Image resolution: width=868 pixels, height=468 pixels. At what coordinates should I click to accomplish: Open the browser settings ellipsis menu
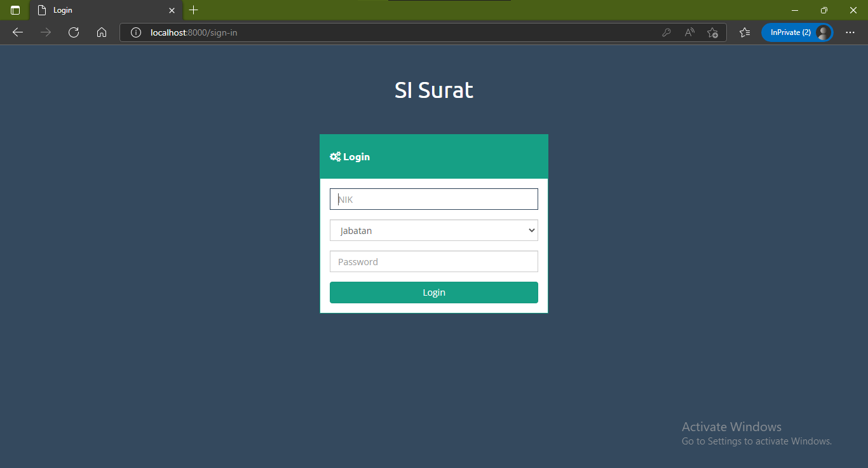(x=850, y=32)
